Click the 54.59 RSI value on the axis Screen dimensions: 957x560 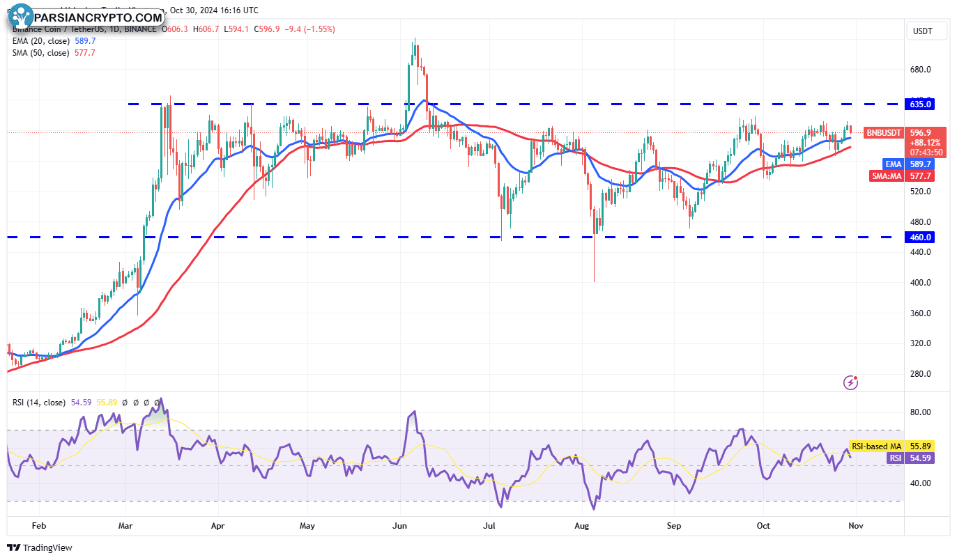pos(920,458)
